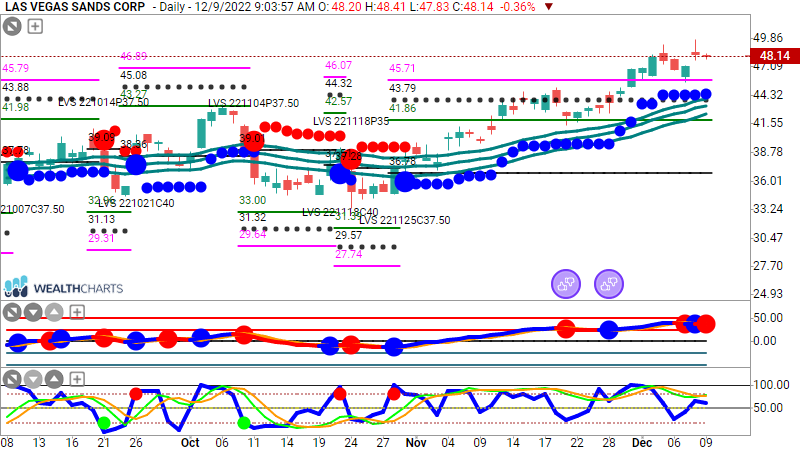This screenshot has width=800, height=450.
Task: Click the magenta 46.07 level label
Action: (339, 65)
